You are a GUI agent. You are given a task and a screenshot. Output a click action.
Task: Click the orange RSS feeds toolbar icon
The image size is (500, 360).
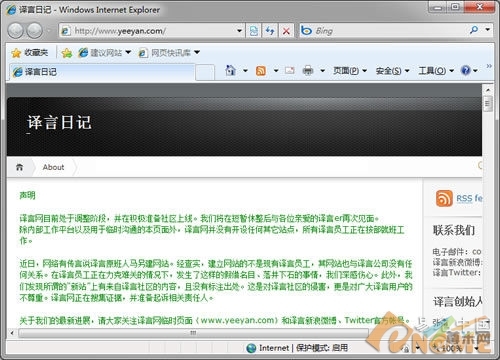(261, 71)
